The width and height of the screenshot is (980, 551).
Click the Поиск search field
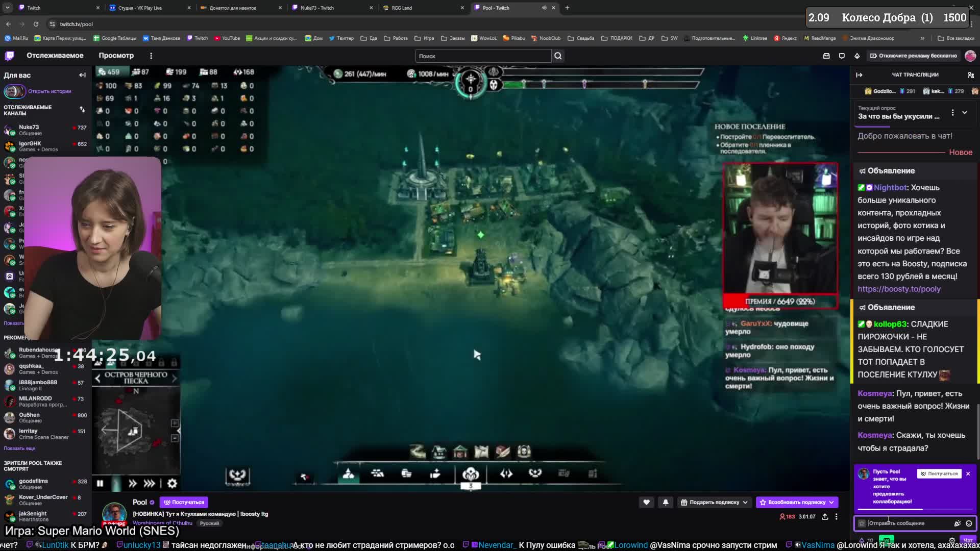click(x=483, y=56)
